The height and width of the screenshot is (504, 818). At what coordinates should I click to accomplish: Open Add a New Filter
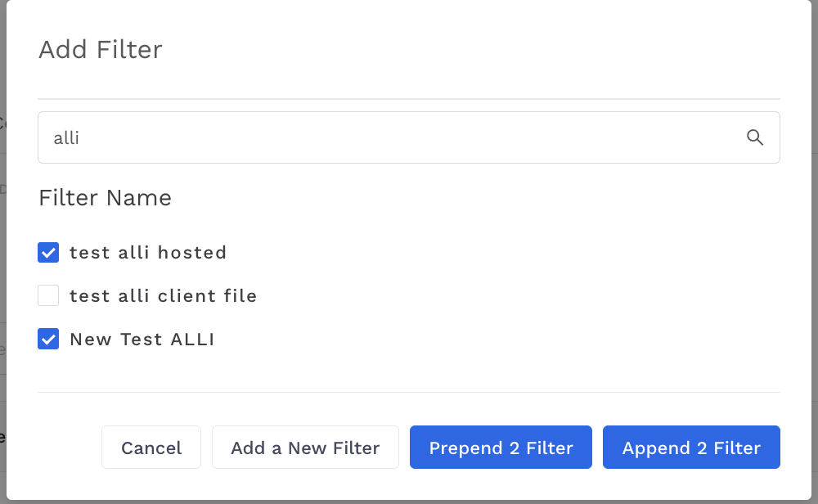[305, 447]
